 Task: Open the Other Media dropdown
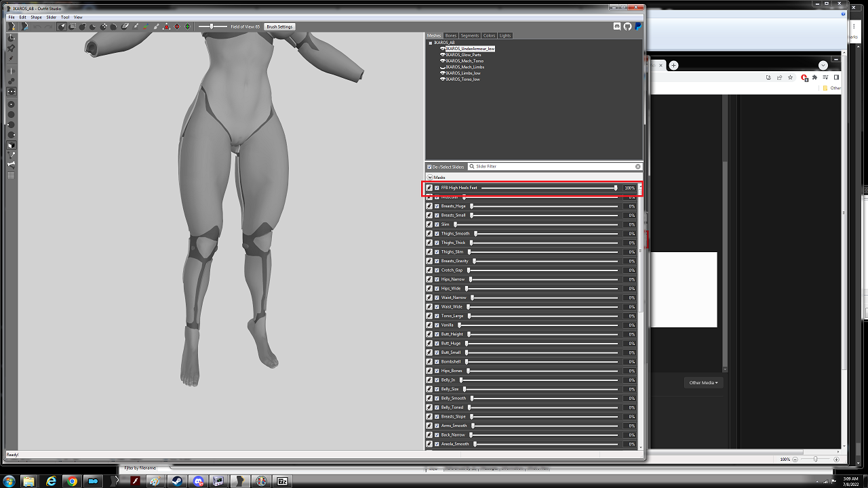(x=704, y=383)
